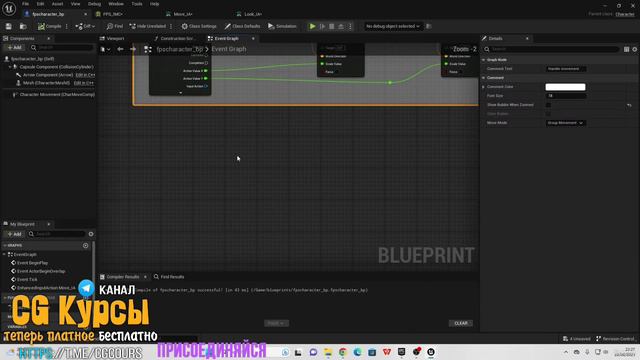640x360 pixels.
Task: Compile the blueprint
Action: 49,26
